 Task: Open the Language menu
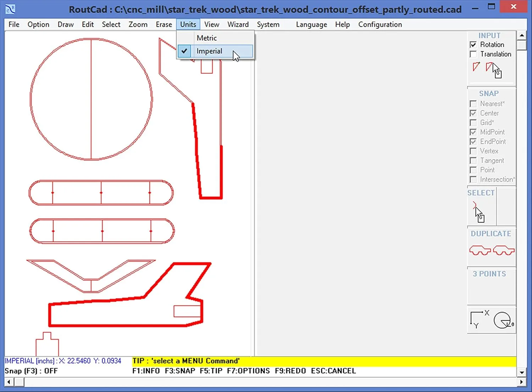click(x=311, y=24)
